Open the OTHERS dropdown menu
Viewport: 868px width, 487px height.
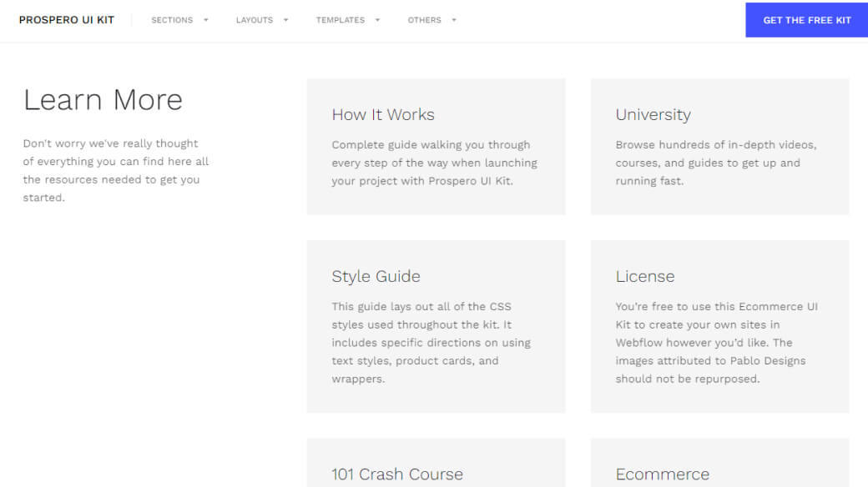click(x=424, y=19)
